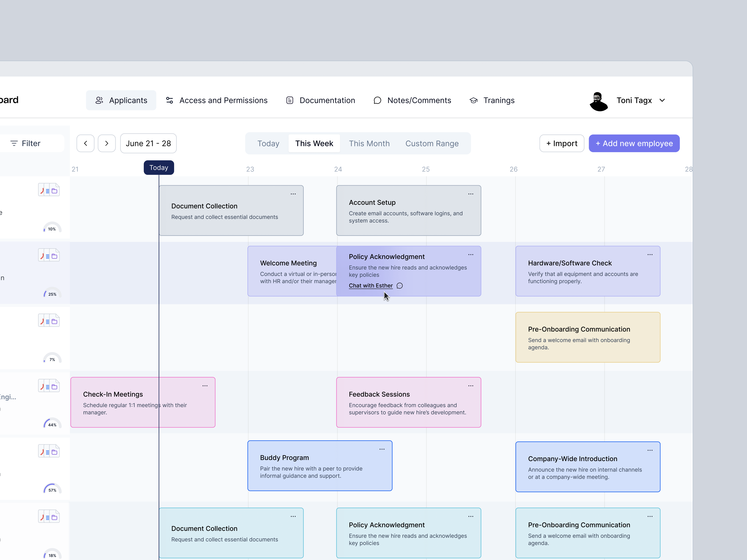Click the Chat with Esther link

371,286
